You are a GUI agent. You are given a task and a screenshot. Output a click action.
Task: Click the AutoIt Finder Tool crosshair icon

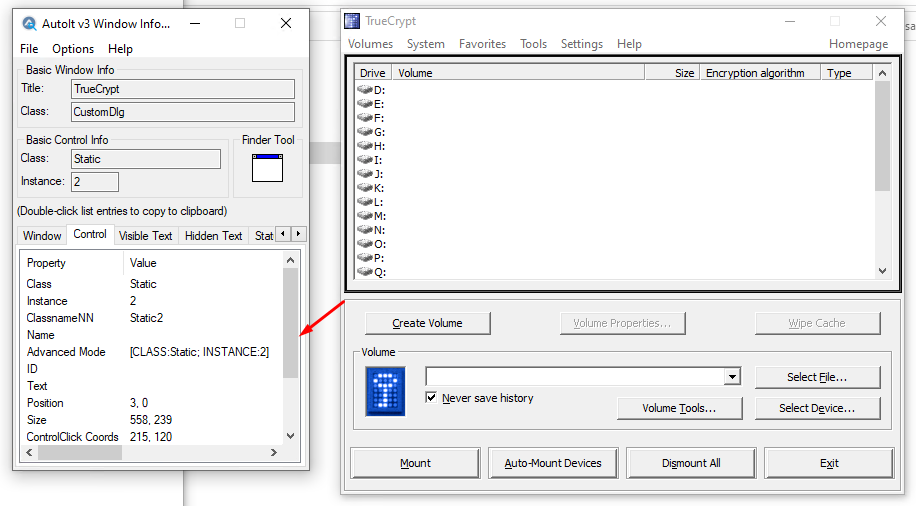[x=268, y=168]
